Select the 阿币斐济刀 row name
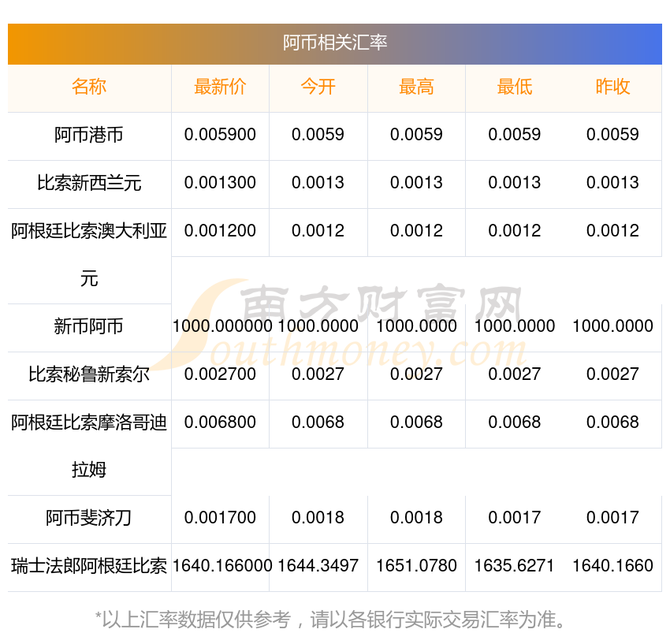 pos(89,518)
